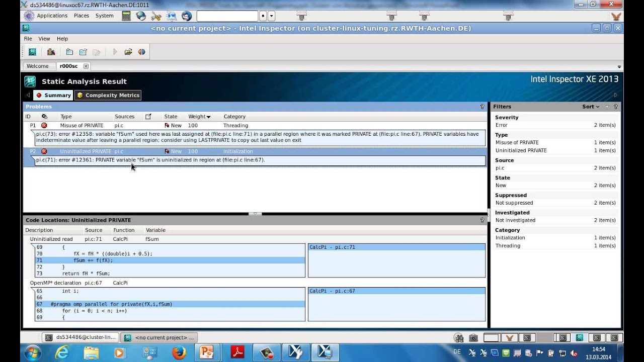Click the Filters pane help icon
The image size is (644, 362).
615,107
